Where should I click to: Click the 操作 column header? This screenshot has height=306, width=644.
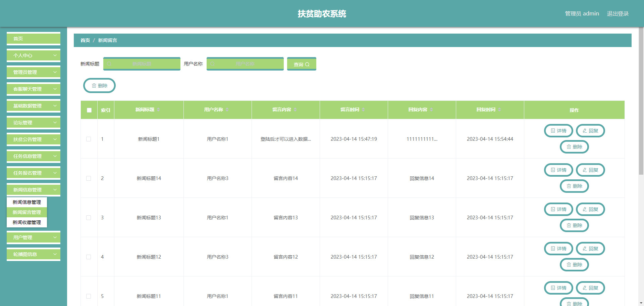point(574,110)
